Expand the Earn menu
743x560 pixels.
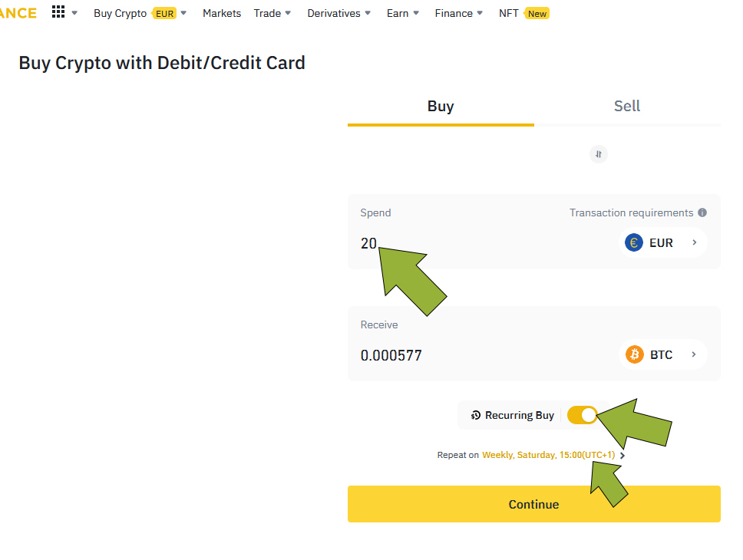(403, 13)
